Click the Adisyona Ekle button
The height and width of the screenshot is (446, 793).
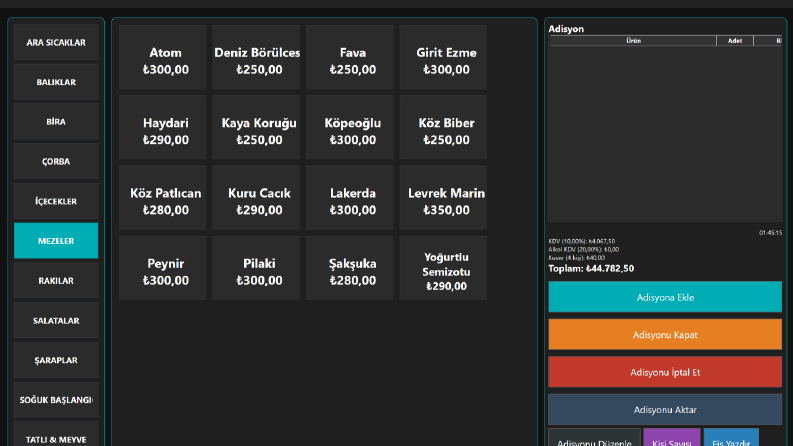[665, 297]
